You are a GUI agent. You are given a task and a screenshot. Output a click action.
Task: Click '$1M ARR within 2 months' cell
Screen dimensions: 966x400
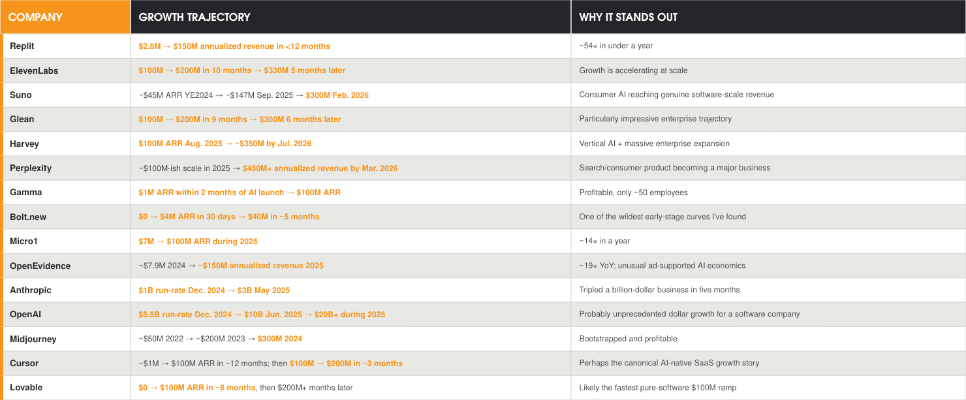pos(351,192)
